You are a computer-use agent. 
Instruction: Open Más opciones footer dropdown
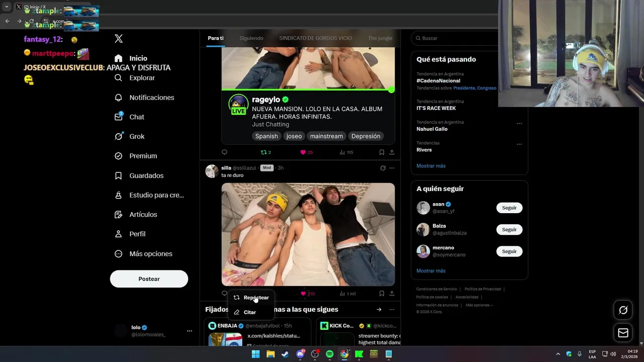(479, 305)
